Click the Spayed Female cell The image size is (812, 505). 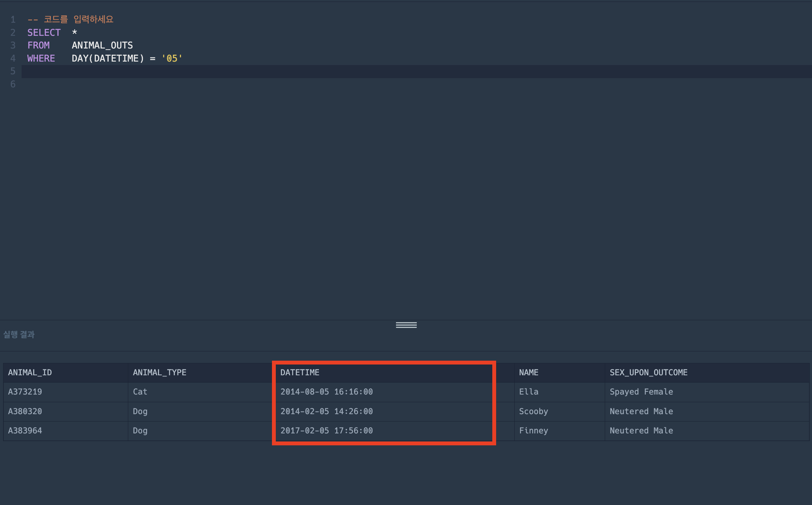641,392
